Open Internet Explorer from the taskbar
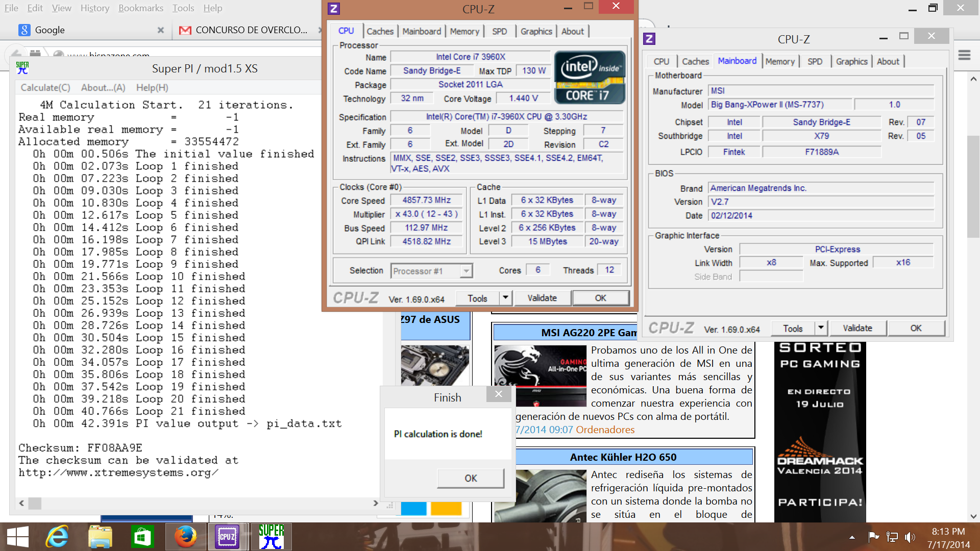 pos(57,537)
